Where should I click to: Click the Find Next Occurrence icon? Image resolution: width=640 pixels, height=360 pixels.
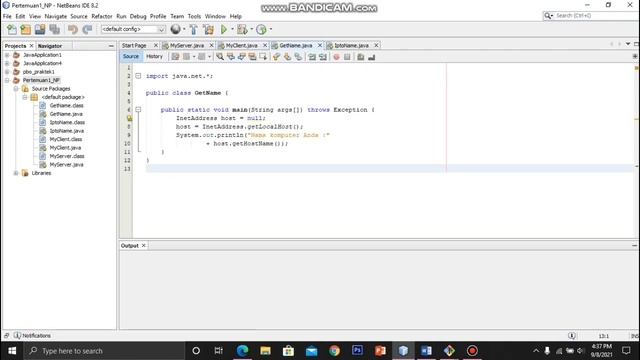click(x=242, y=57)
